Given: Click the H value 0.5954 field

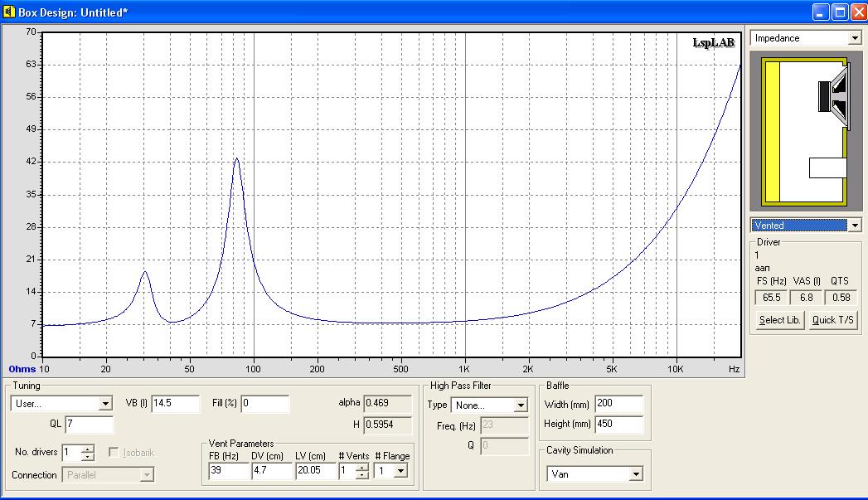Looking at the screenshot, I should [x=387, y=425].
